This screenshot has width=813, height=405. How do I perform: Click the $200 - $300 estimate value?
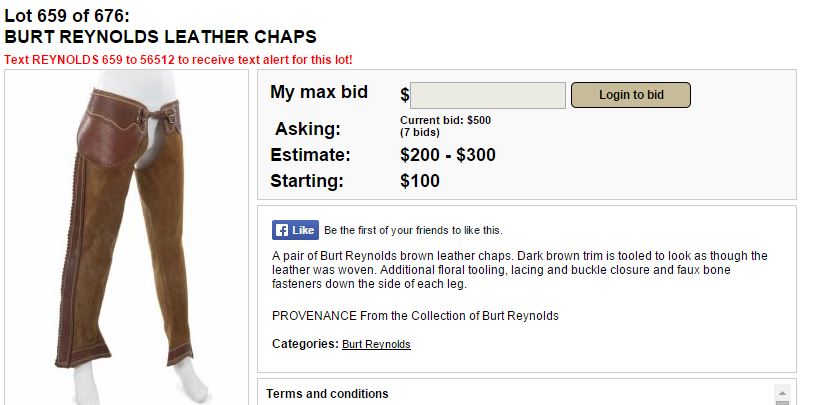tap(447, 155)
